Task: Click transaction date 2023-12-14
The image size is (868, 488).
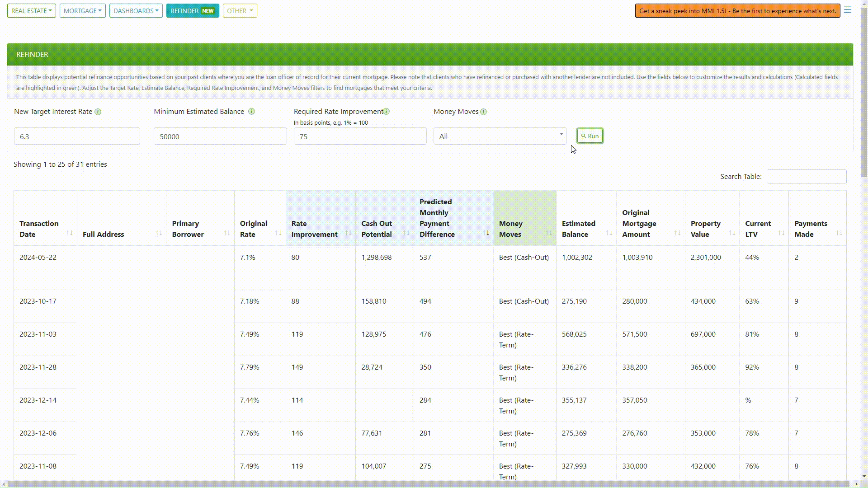Action: [38, 400]
